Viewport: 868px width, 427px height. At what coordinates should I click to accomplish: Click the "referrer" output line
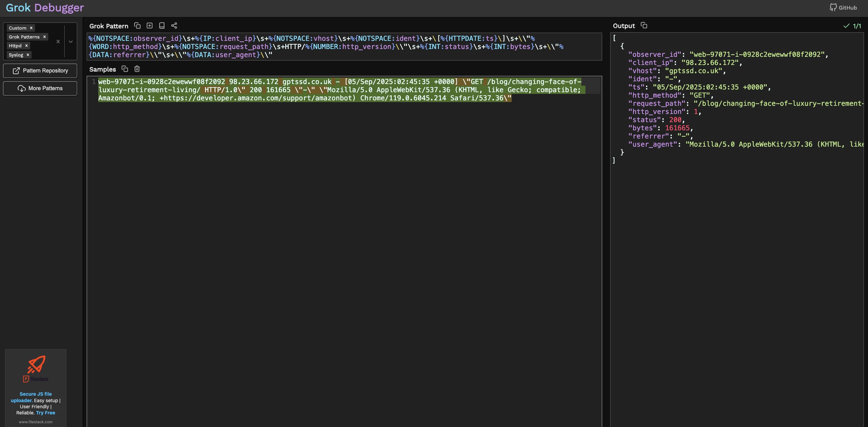click(661, 136)
